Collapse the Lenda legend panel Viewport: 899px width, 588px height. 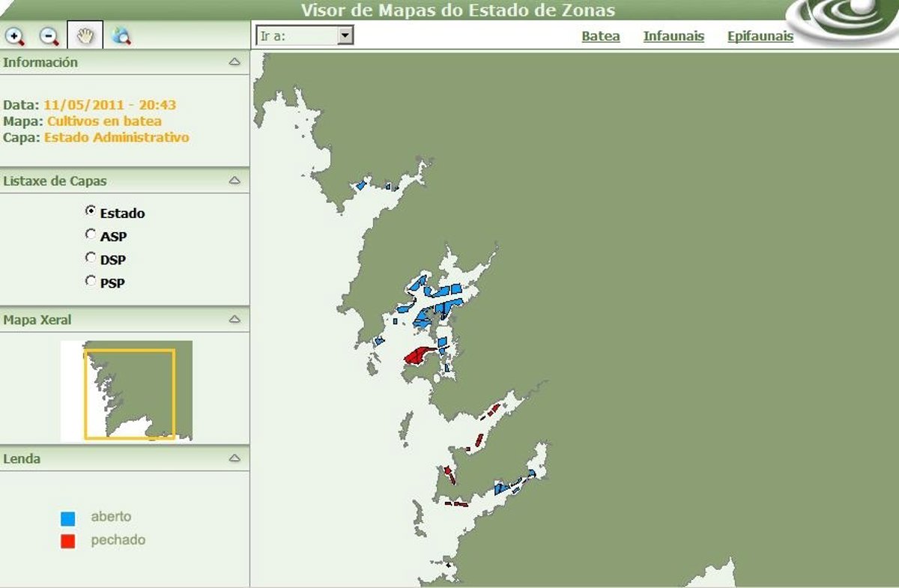tap(234, 458)
